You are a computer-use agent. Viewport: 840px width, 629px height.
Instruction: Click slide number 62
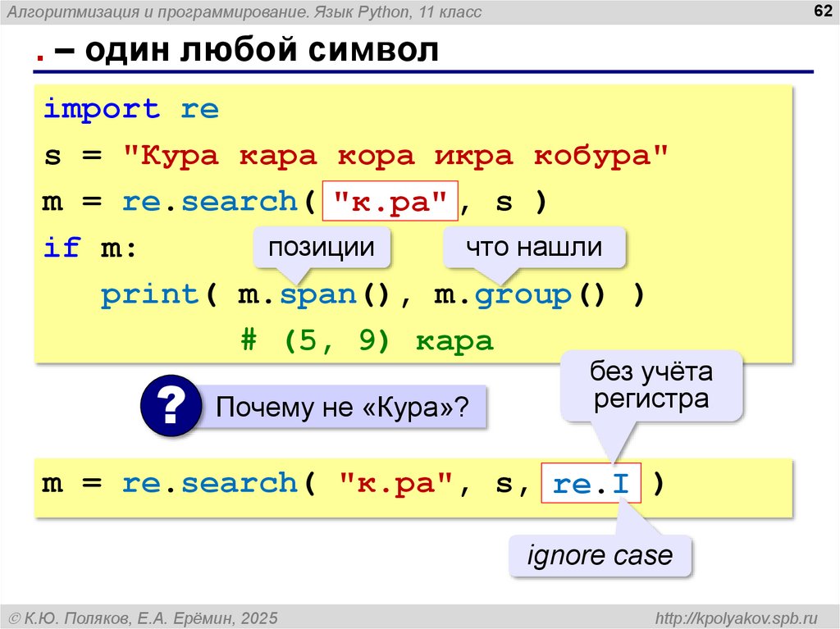tap(819, 11)
